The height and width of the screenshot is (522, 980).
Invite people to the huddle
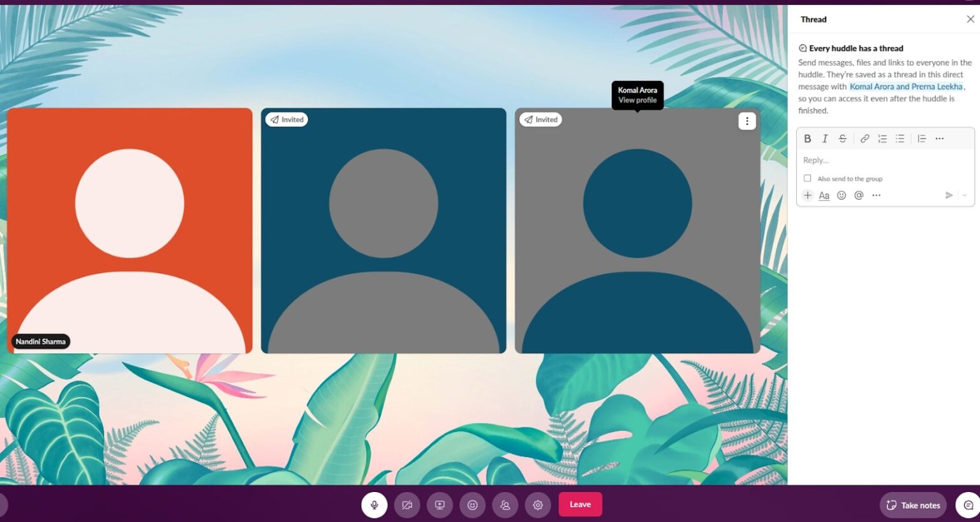pos(505,505)
